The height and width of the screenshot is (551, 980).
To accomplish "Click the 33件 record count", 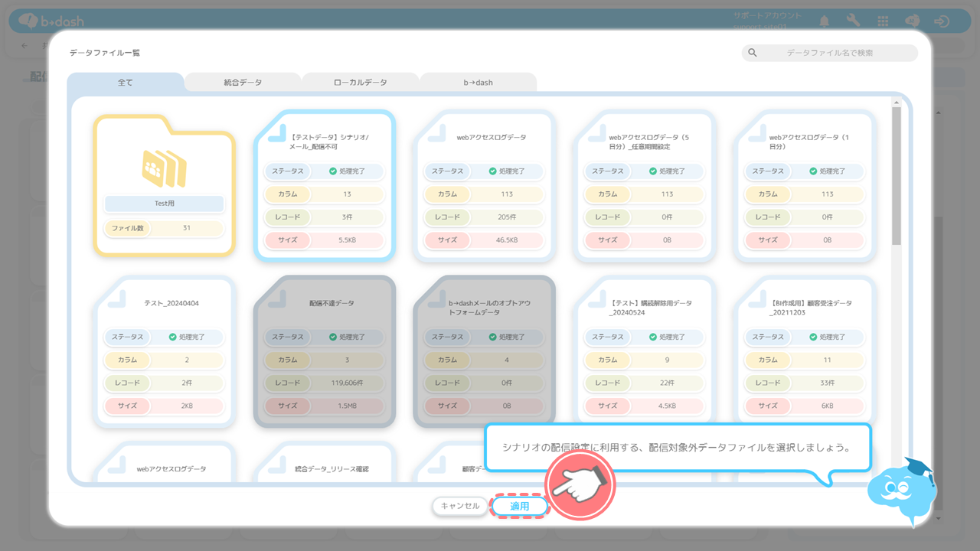I will point(827,383).
